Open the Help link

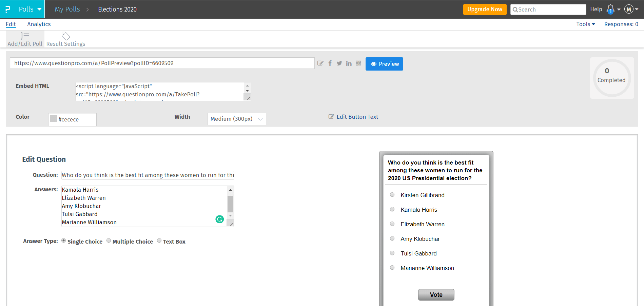596,9
